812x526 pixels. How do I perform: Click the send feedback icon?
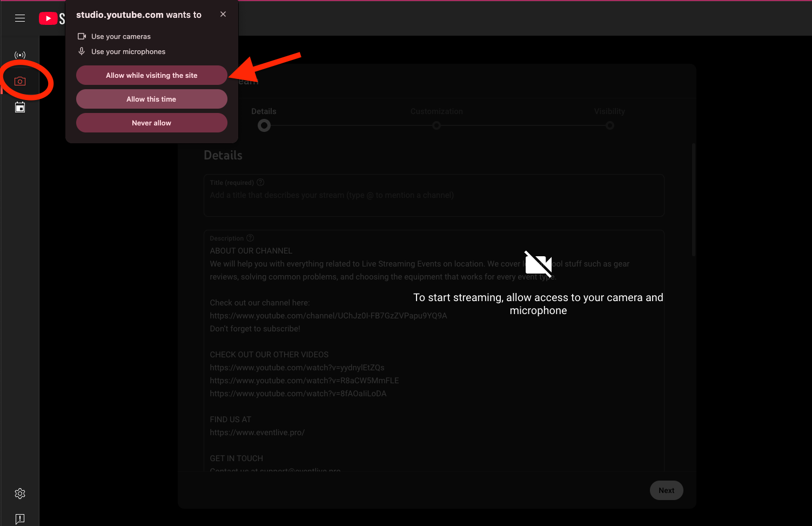(x=20, y=519)
